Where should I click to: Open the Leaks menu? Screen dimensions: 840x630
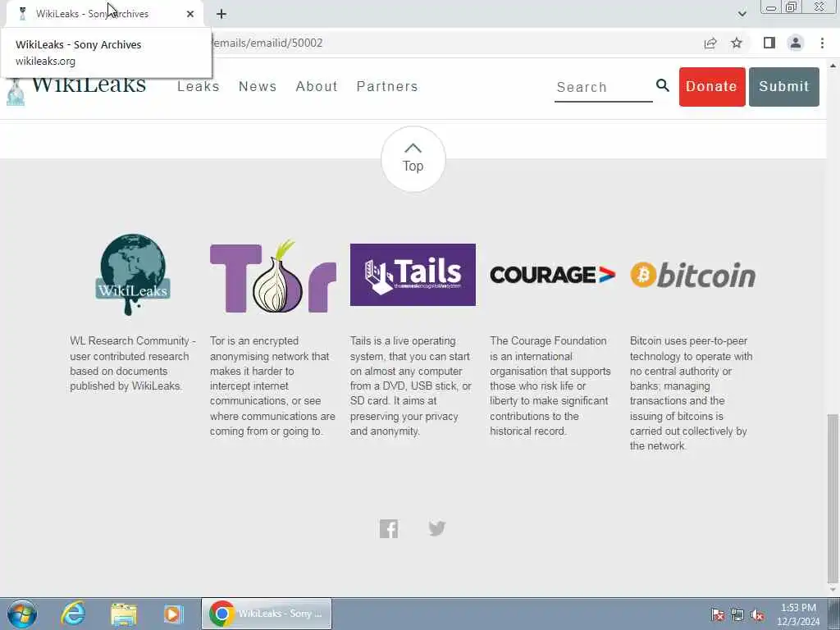(199, 86)
